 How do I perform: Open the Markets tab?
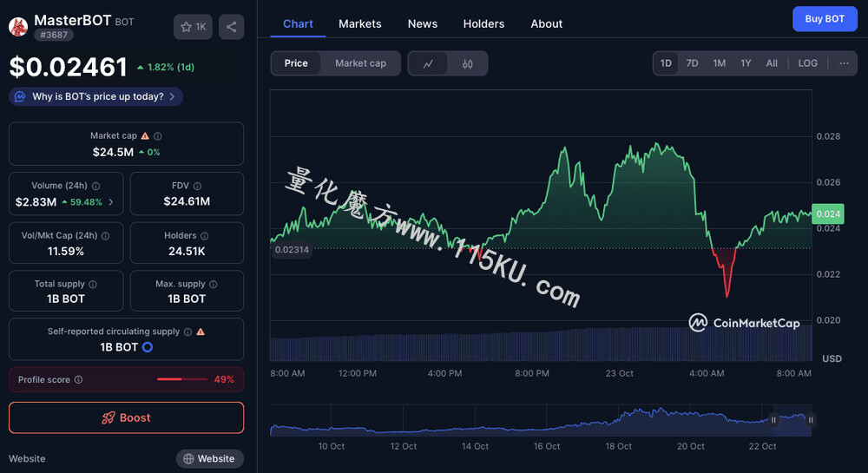tap(360, 23)
